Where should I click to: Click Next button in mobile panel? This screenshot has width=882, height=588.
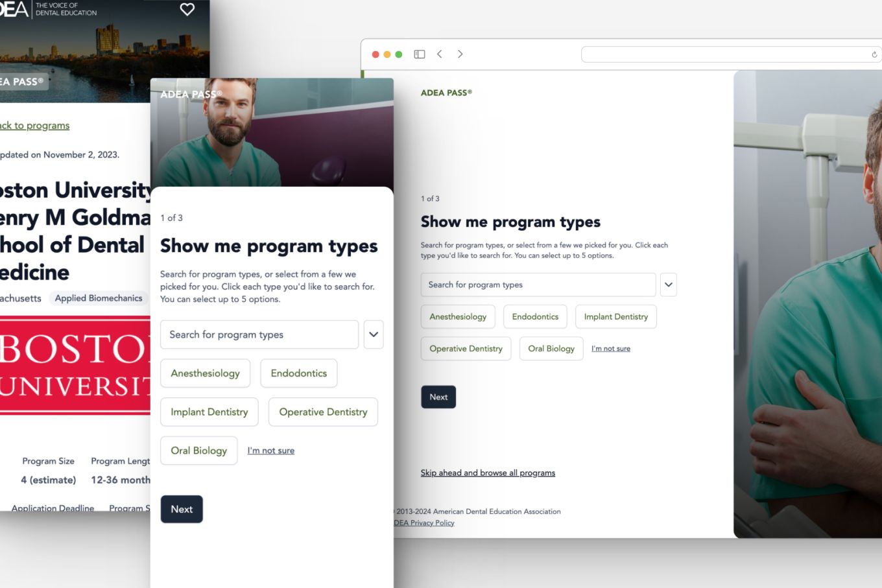pyautogui.click(x=182, y=509)
